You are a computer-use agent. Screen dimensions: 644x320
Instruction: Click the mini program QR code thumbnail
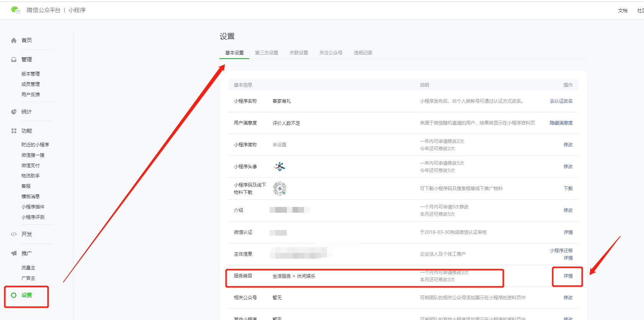click(280, 188)
